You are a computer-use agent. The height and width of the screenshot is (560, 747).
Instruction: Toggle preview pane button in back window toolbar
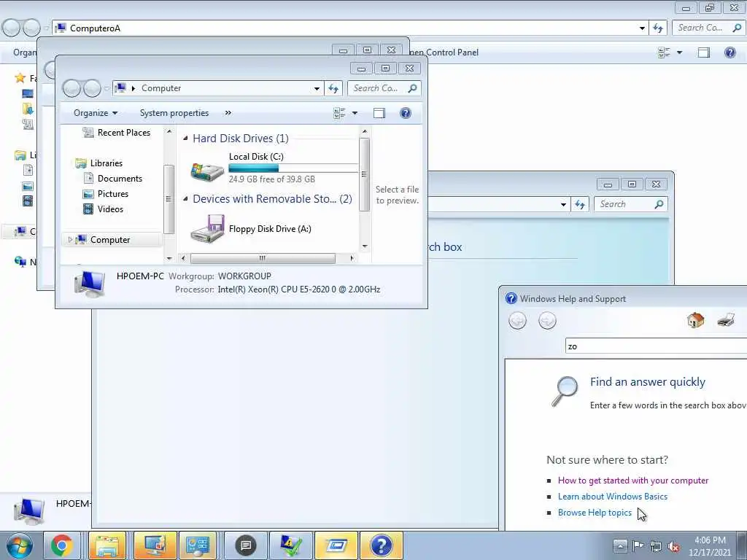tap(704, 52)
